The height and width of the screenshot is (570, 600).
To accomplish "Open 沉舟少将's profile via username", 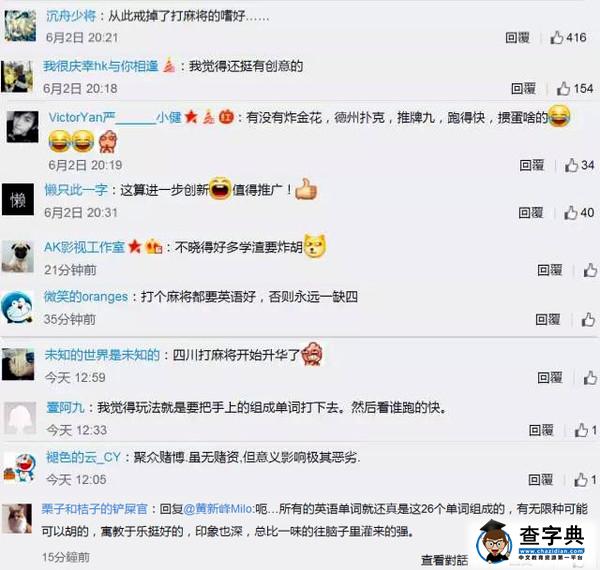I will [x=71, y=16].
